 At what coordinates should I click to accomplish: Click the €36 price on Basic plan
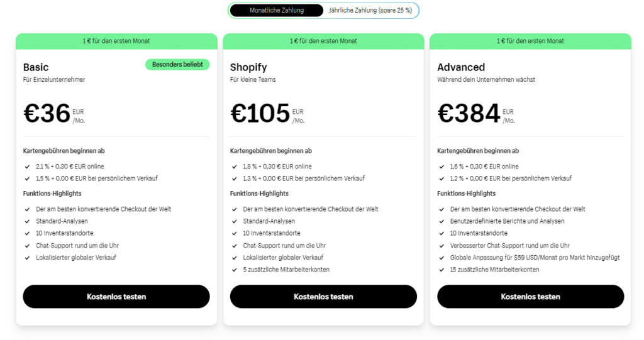click(47, 113)
